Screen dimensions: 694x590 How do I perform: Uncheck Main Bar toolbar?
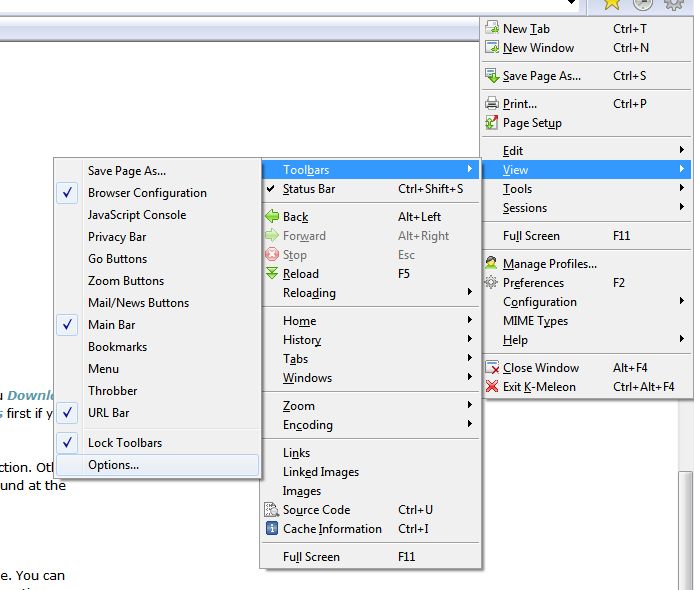pyautogui.click(x=158, y=325)
